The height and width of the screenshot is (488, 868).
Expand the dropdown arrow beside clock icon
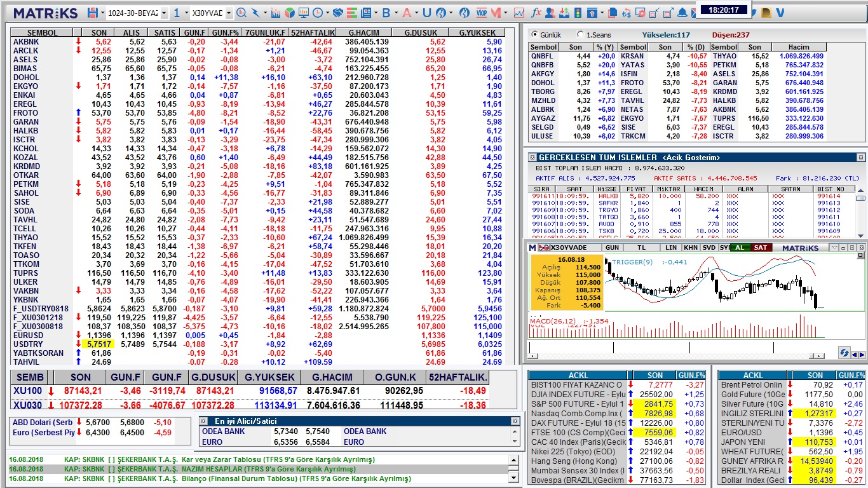(x=327, y=13)
